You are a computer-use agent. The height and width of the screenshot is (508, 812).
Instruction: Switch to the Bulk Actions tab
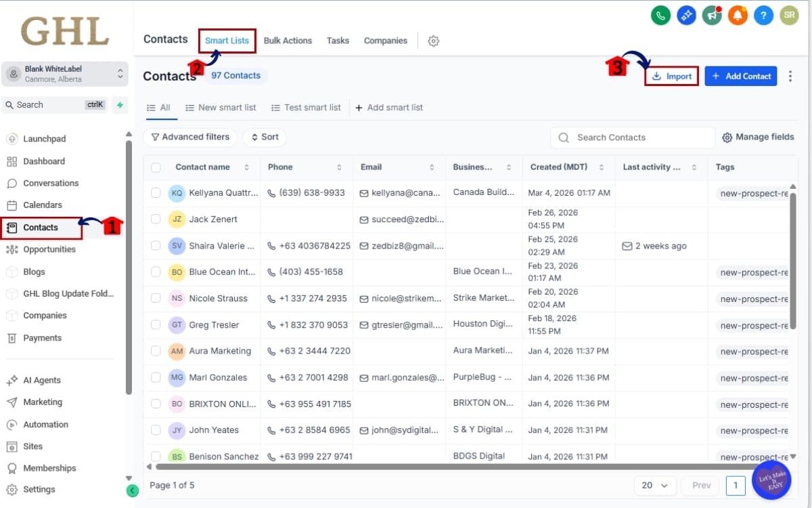(288, 41)
